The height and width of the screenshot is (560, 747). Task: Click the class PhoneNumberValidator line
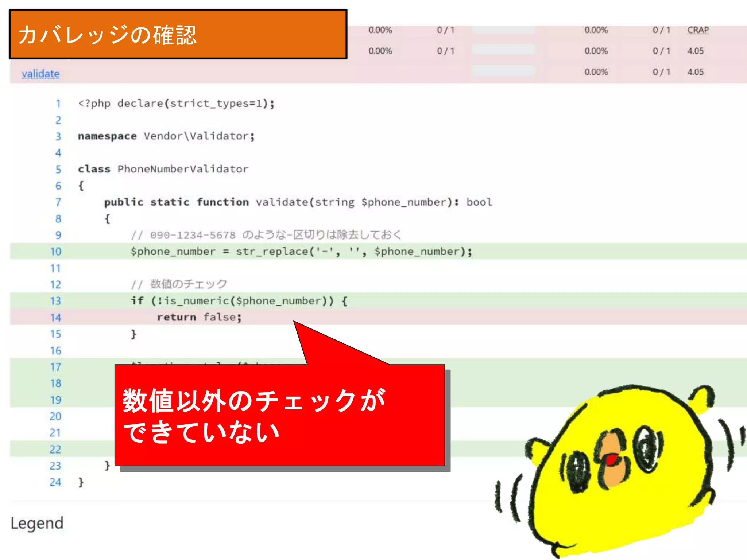coord(163,169)
